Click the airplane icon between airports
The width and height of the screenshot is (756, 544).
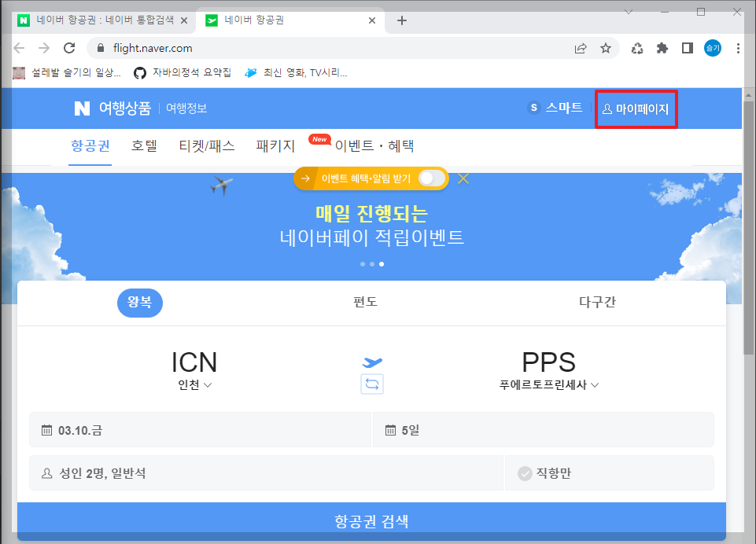point(372,362)
